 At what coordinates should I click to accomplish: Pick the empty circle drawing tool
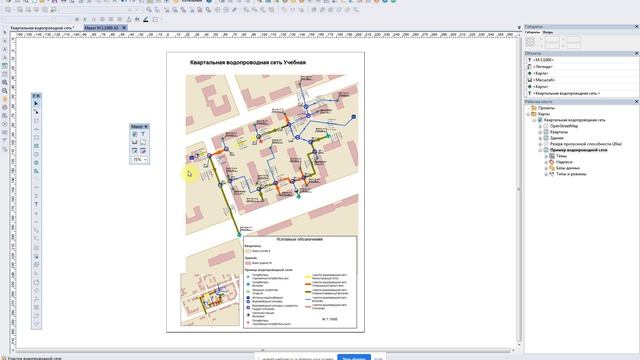pos(36,154)
